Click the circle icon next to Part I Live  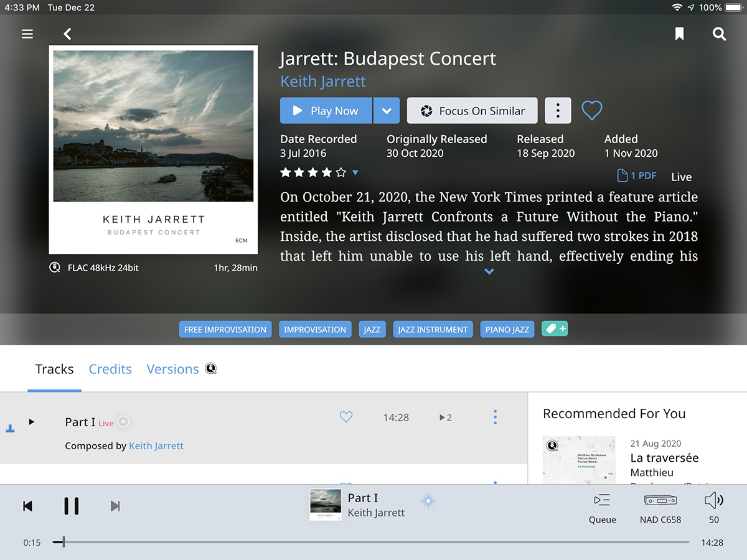point(123,422)
